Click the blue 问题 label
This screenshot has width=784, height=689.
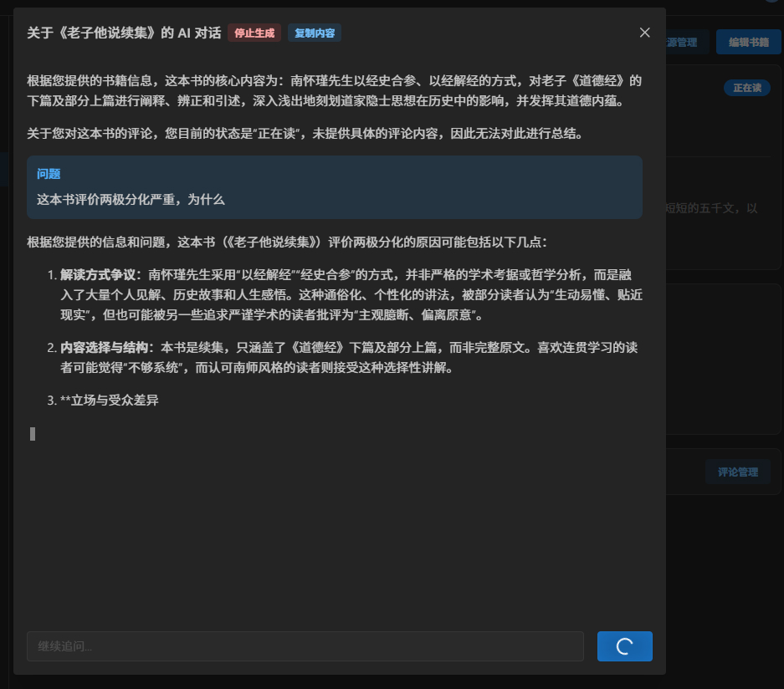49,174
